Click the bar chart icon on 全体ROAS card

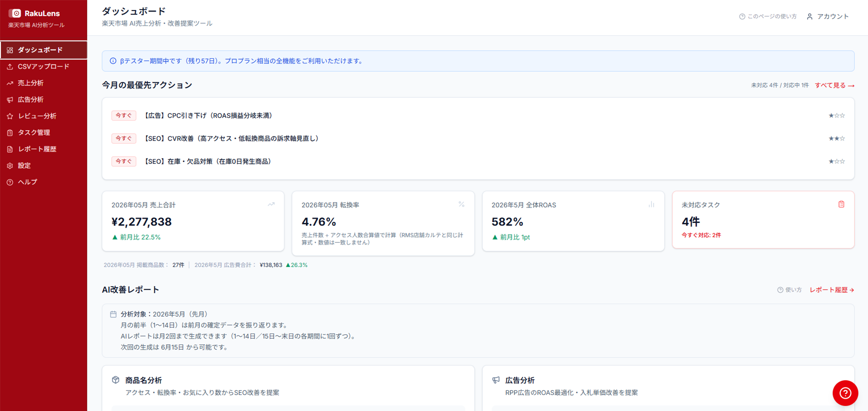[x=651, y=204]
